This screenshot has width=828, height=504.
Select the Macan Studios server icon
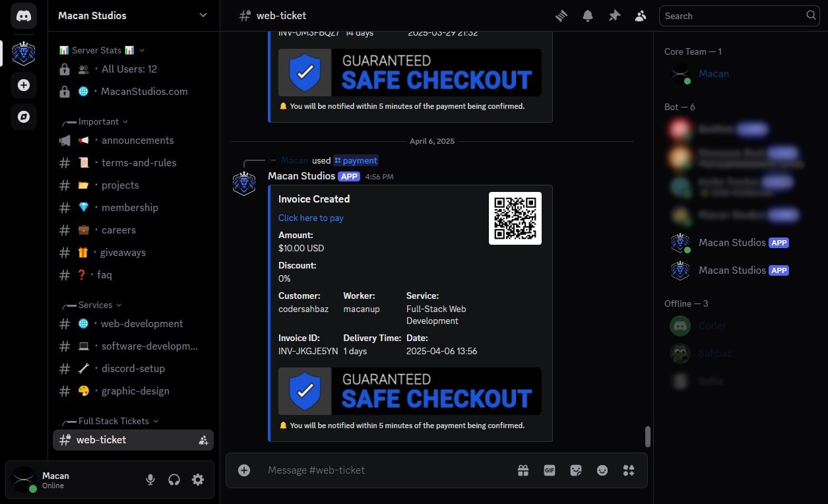(24, 53)
